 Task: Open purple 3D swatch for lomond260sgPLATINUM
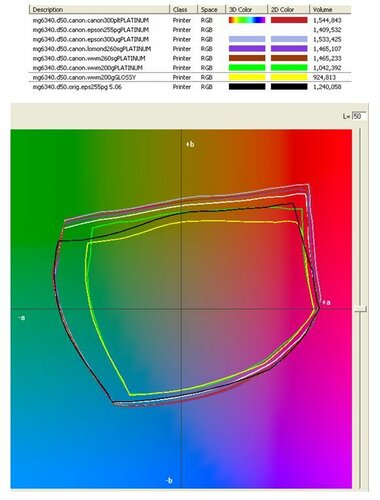pos(247,49)
